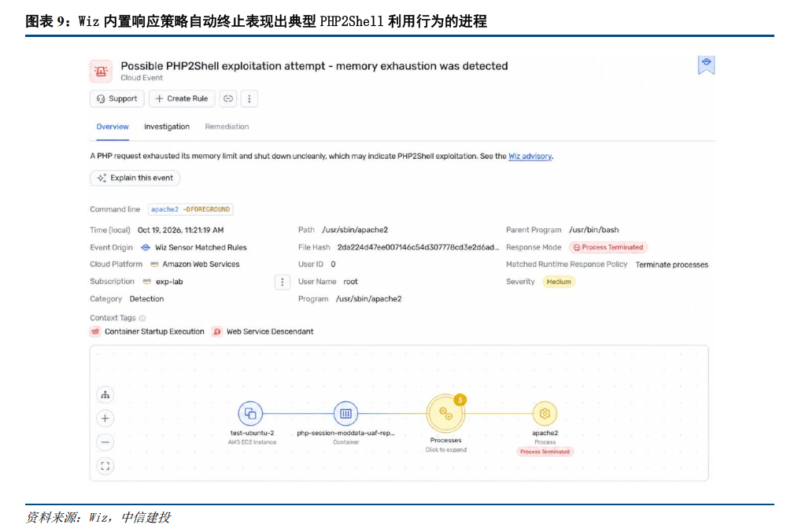
Task: Zoom out the graph with minus button
Action: (105, 442)
